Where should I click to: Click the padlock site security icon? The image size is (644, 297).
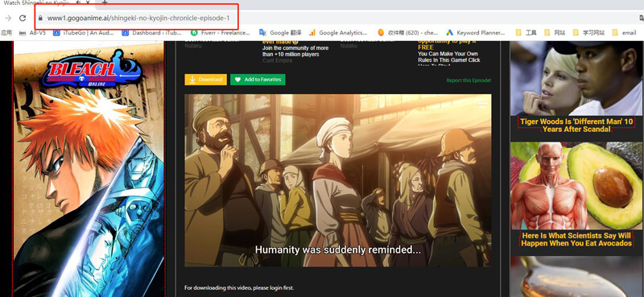click(40, 18)
